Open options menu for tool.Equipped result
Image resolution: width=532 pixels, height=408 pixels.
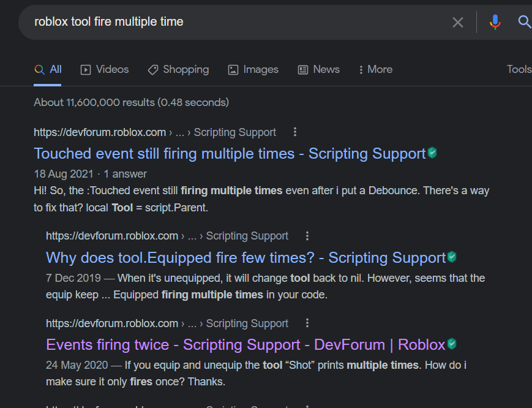[x=307, y=235]
